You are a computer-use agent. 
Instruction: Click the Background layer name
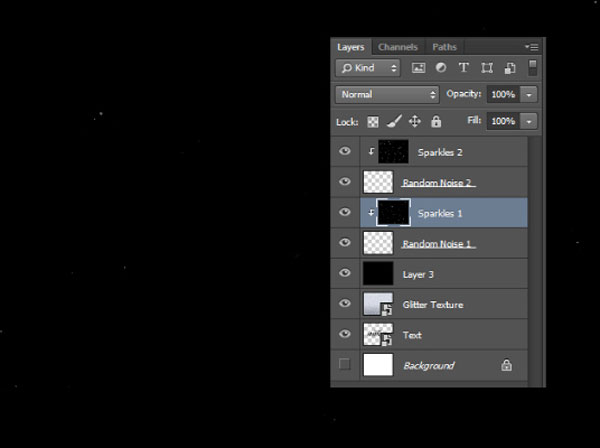click(x=429, y=366)
